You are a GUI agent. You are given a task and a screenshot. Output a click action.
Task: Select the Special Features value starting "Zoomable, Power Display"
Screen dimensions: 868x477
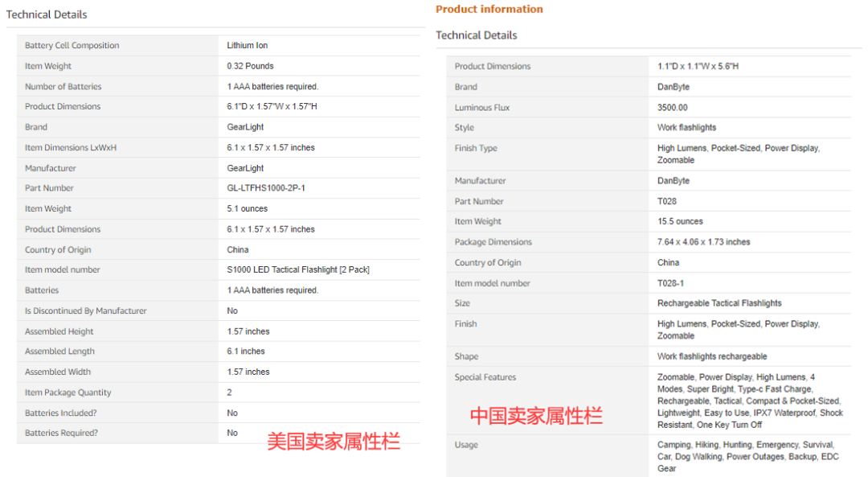coord(750,401)
